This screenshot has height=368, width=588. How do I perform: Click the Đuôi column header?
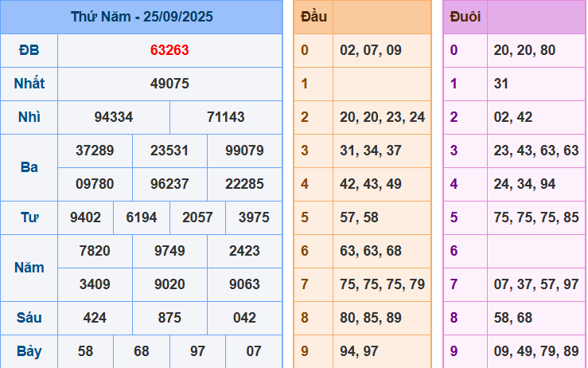pos(465,17)
